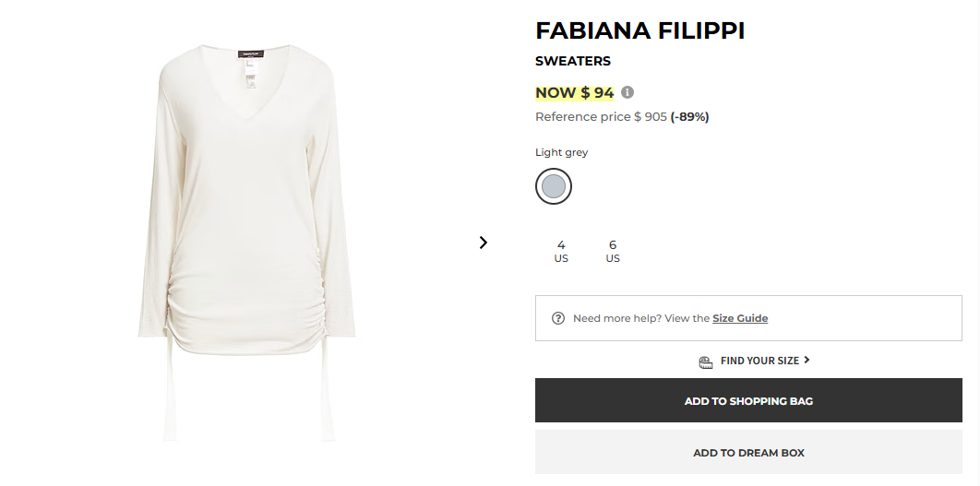Open the FIND YOUR SIZE tool
Image resolution: width=980 pixels, height=486 pixels.
pos(759,361)
